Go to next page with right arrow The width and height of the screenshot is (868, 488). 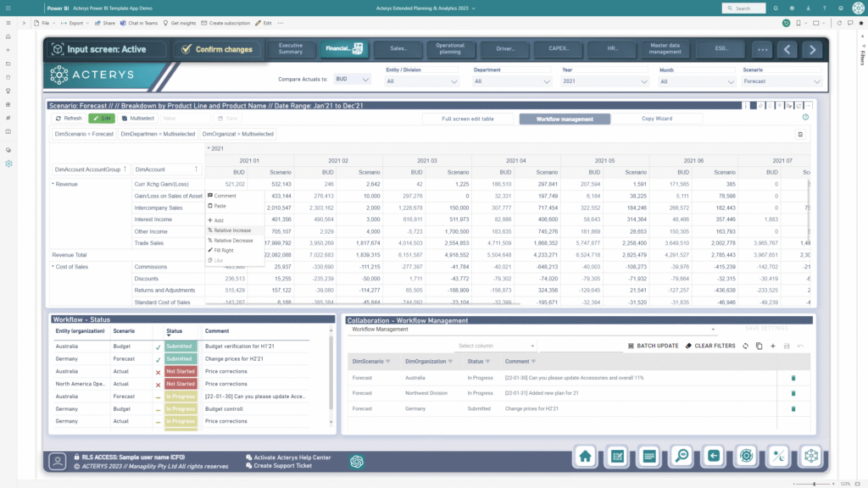click(813, 49)
